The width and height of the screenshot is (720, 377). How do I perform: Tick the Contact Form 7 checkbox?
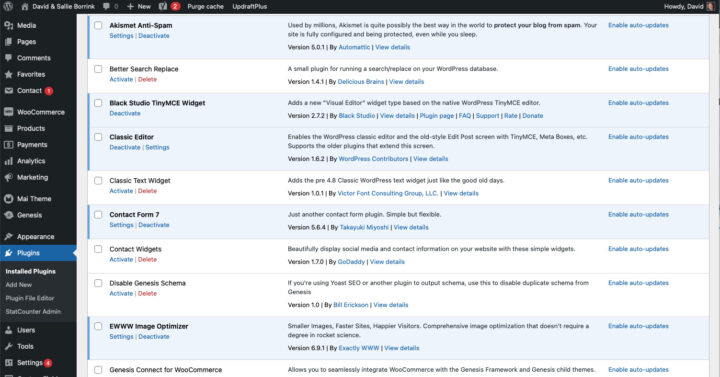pos(98,214)
